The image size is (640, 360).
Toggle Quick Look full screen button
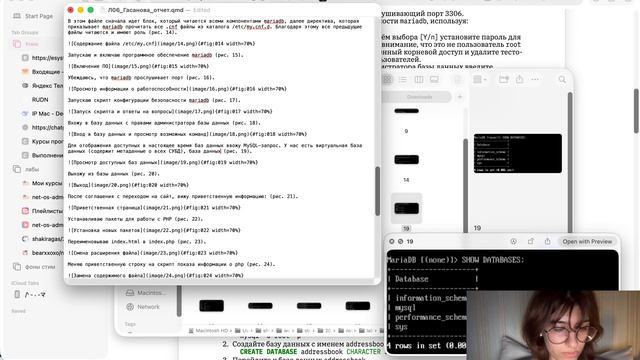(x=400, y=242)
